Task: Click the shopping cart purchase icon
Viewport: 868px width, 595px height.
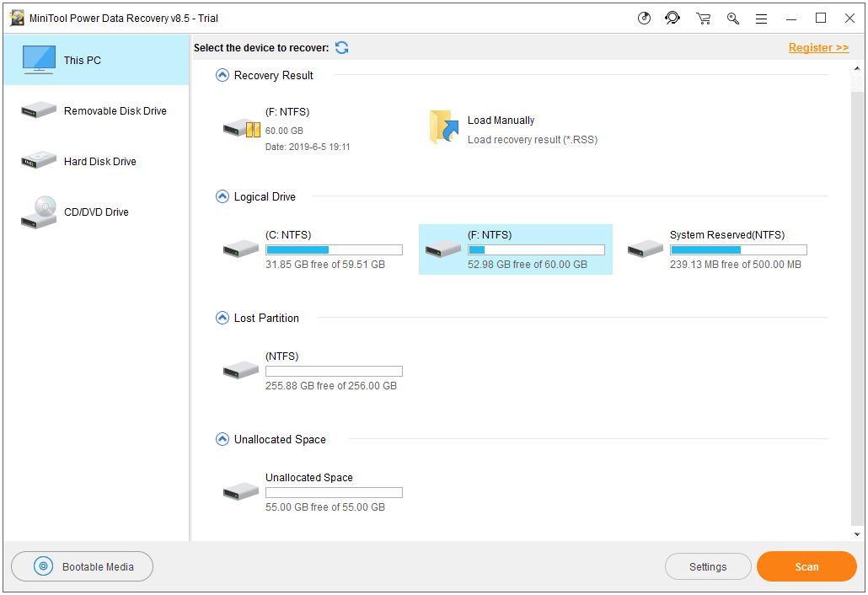Action: click(703, 19)
